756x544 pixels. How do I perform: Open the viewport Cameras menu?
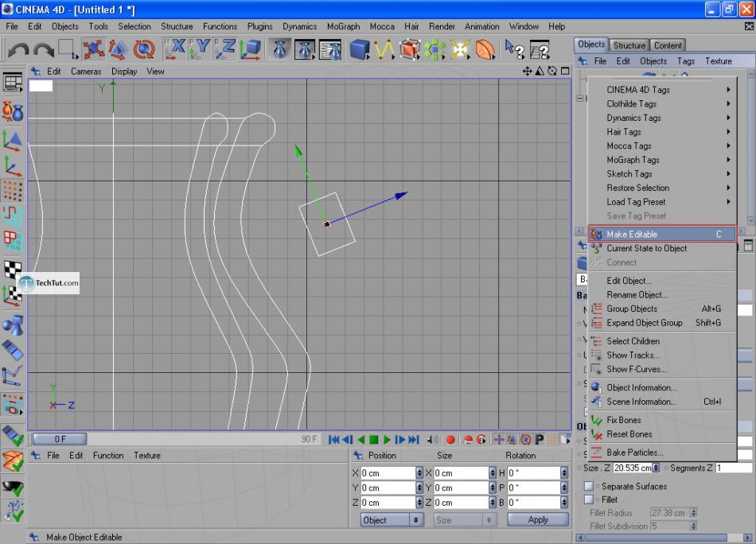click(86, 72)
